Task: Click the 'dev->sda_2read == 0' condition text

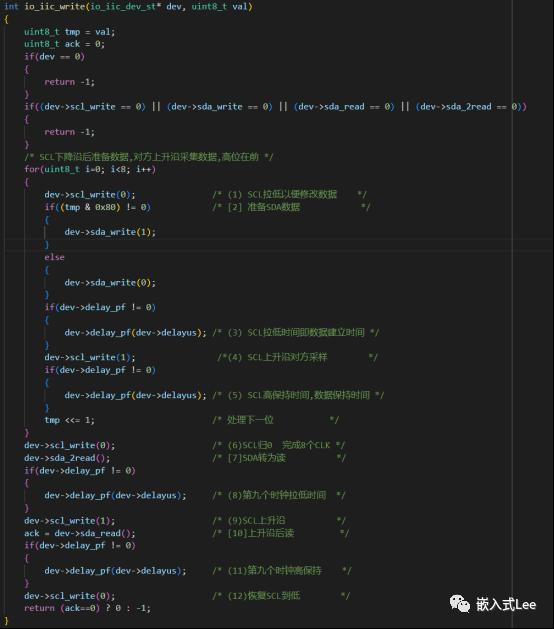Action: click(471, 107)
